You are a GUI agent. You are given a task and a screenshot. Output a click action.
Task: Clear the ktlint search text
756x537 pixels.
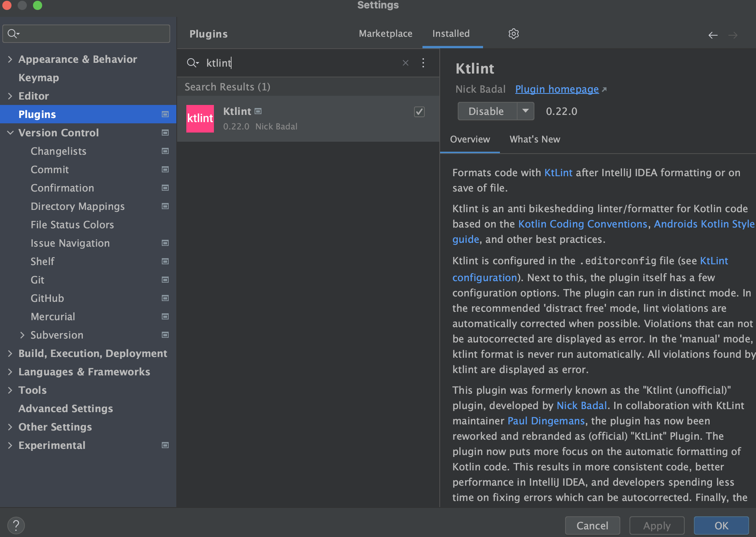coord(406,63)
